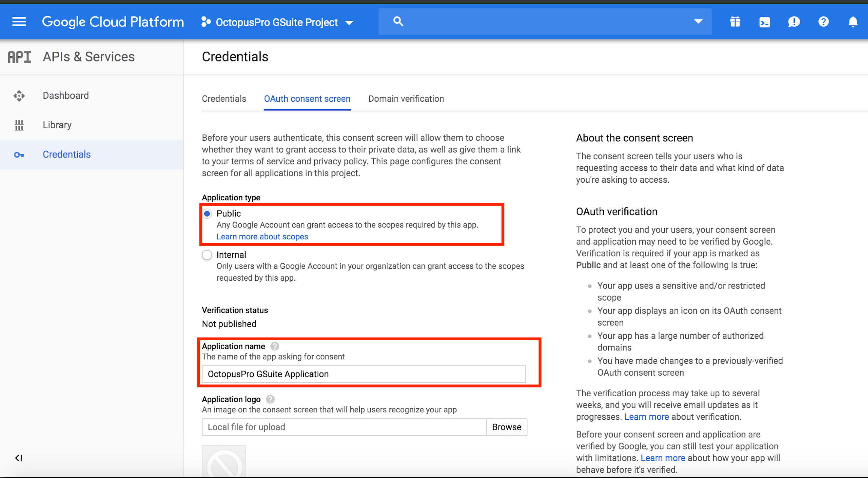Click the Library grid icon
The image size is (868, 478).
click(x=19, y=125)
